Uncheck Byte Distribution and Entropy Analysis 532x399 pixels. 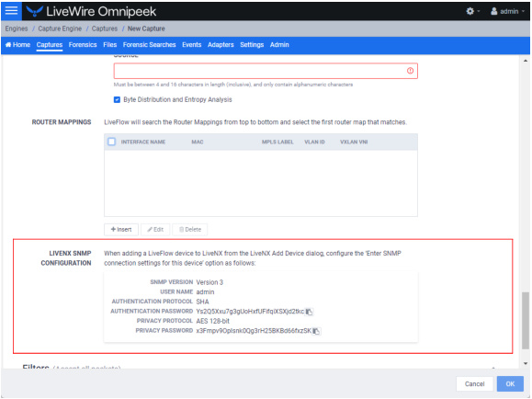tap(117, 99)
